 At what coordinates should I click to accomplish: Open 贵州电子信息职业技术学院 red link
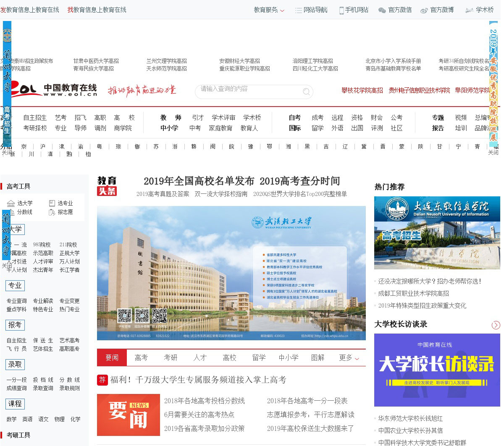click(x=419, y=91)
